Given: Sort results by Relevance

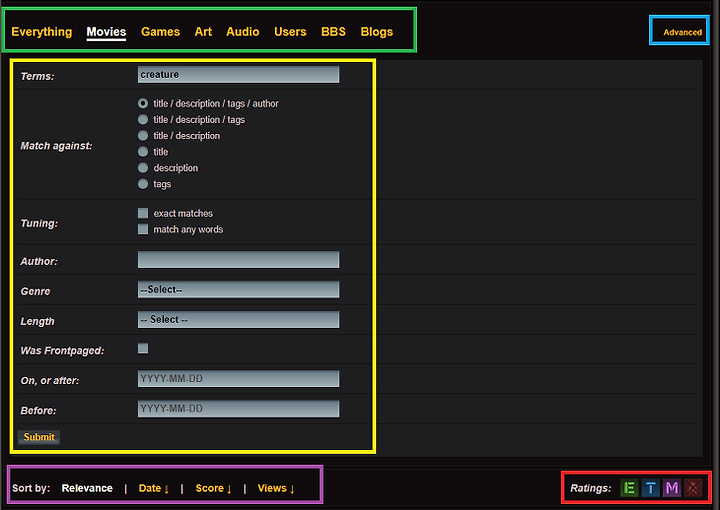Looking at the screenshot, I should click(87, 488).
